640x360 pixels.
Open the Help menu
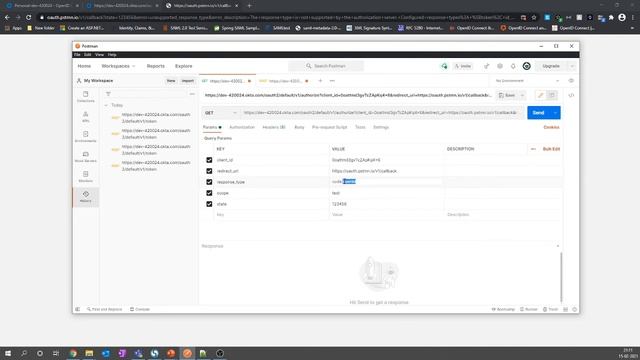pos(112,55)
